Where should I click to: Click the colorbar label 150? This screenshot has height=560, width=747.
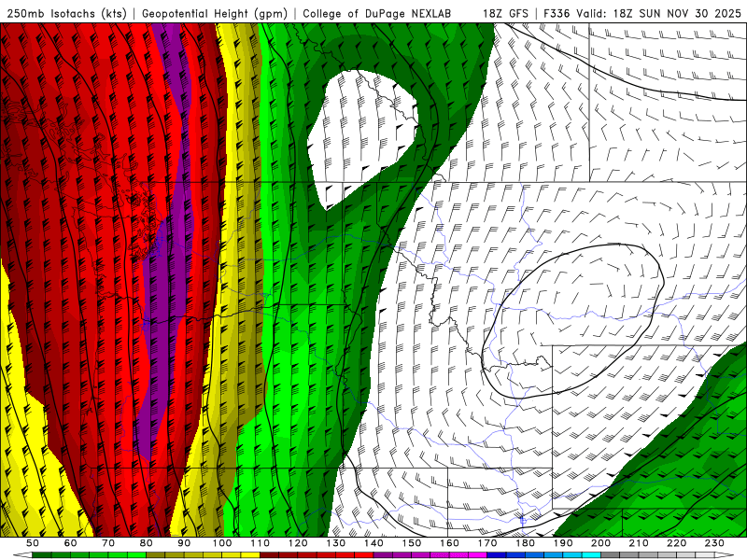tap(412, 543)
